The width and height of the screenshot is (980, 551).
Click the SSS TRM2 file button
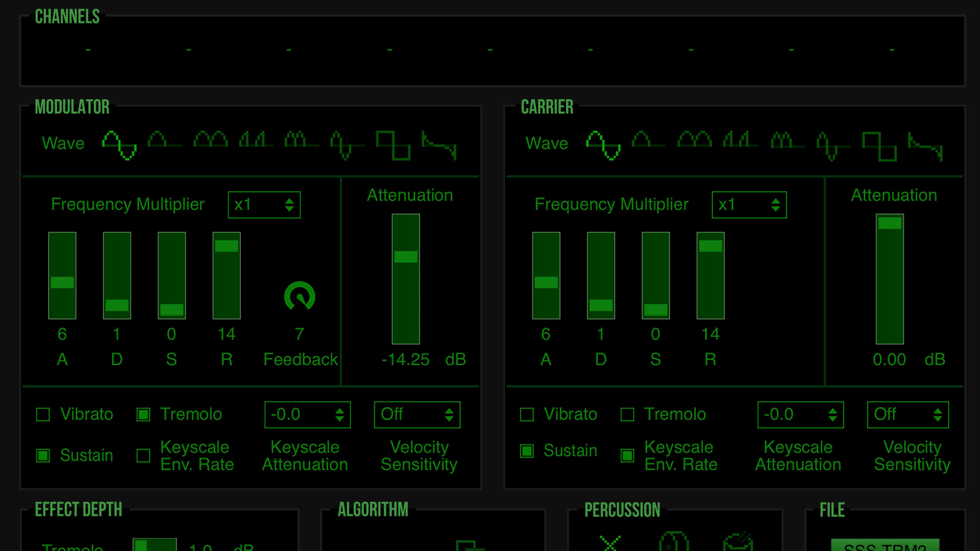click(x=885, y=546)
